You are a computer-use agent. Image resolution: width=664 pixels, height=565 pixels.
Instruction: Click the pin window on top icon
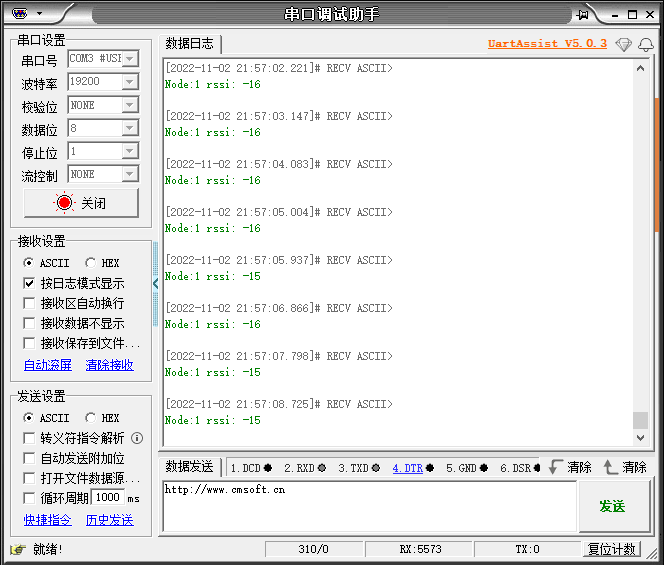[x=583, y=15]
